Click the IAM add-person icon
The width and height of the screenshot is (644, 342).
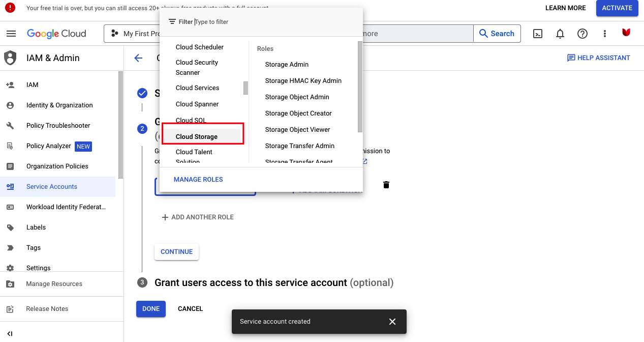[10, 85]
